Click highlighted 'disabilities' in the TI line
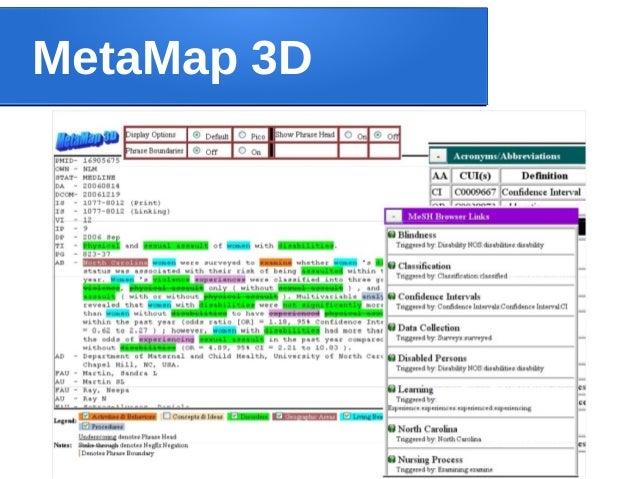 306,245
